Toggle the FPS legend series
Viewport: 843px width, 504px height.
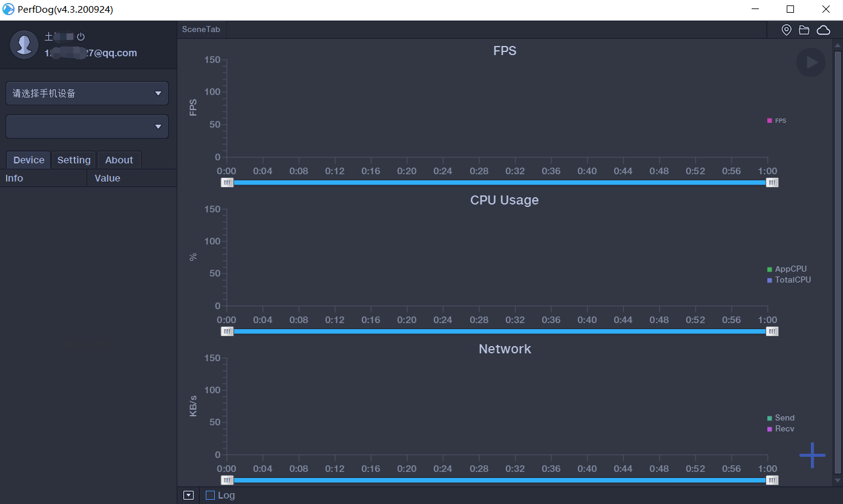(x=776, y=121)
